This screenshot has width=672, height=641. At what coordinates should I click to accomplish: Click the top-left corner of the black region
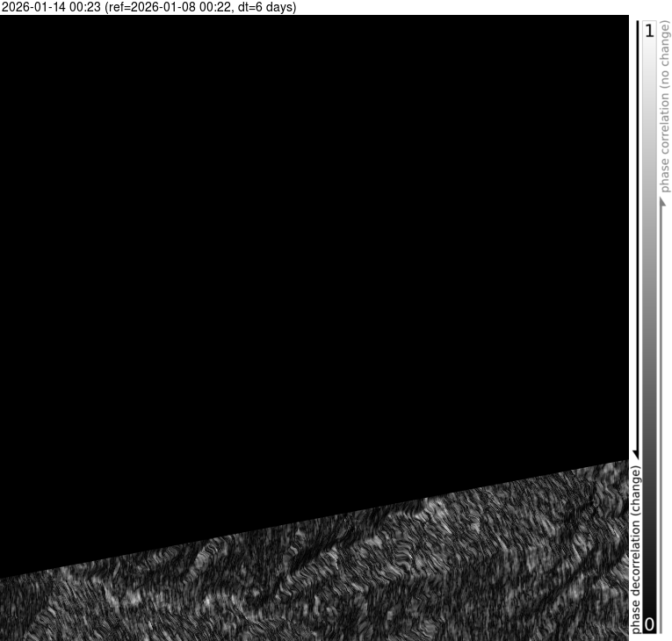4,19
